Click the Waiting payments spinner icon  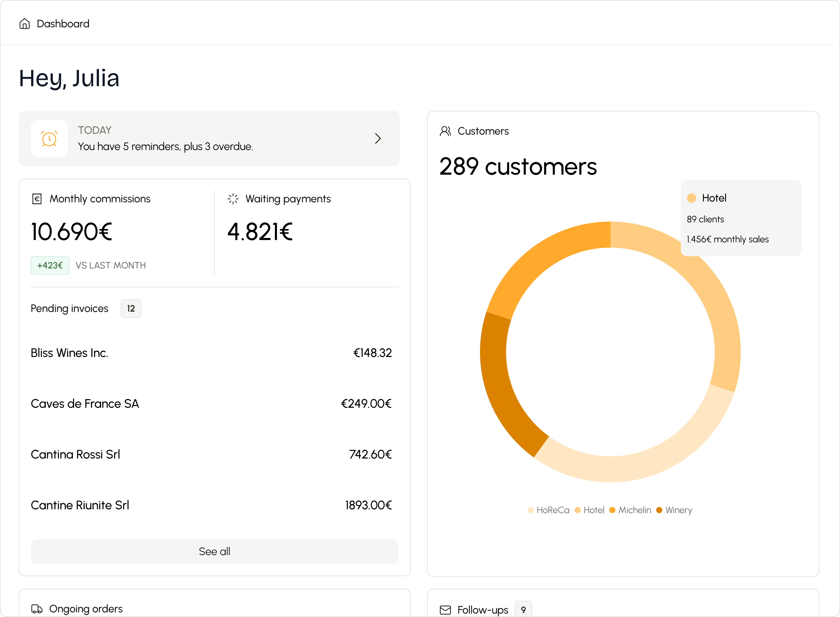coord(233,199)
